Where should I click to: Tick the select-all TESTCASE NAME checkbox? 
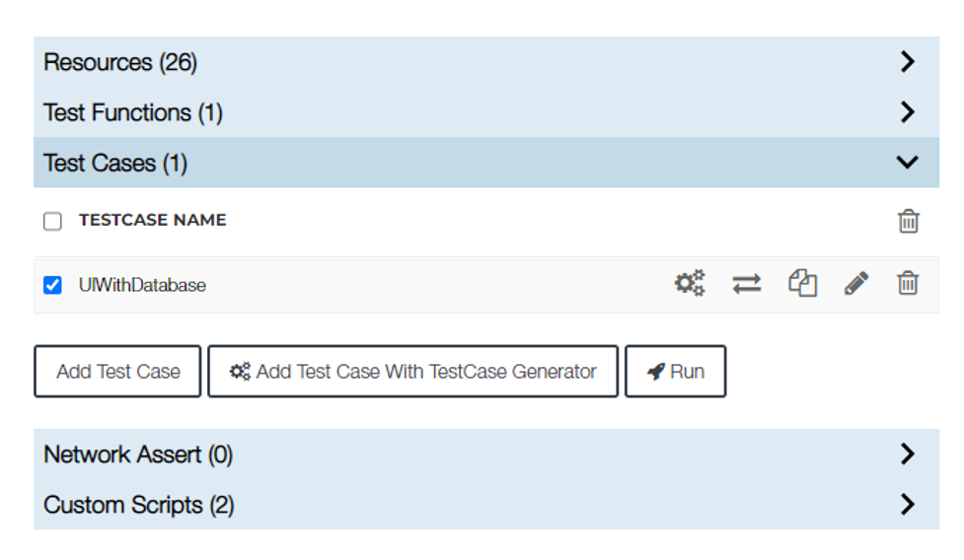[x=52, y=221]
